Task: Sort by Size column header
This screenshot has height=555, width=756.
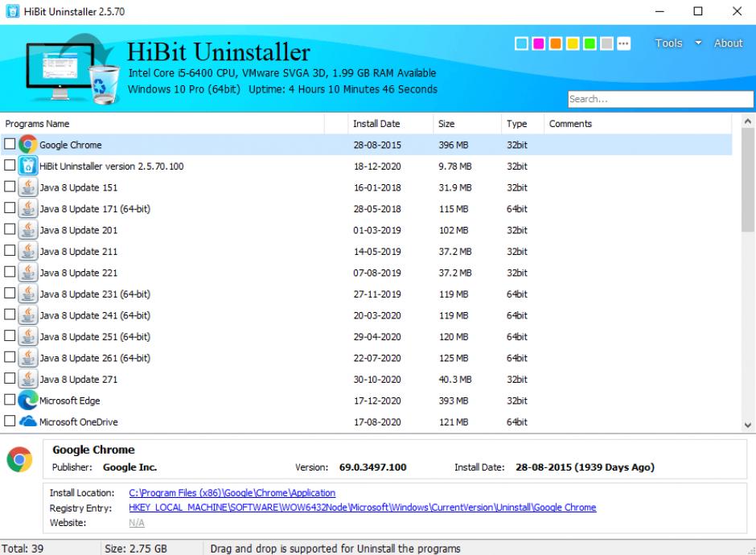Action: (x=467, y=124)
